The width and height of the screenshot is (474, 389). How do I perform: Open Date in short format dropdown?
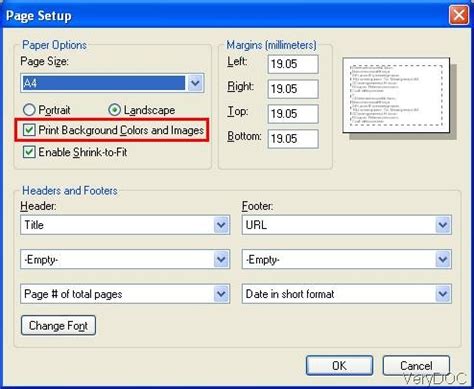point(347,294)
